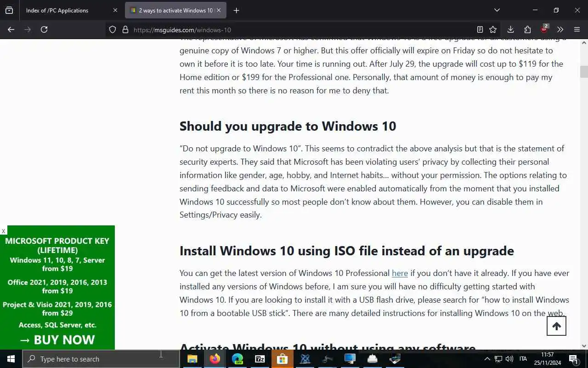Viewport: 588px width, 368px height.
Task: Open File Explorer from taskbar
Action: pos(192,359)
